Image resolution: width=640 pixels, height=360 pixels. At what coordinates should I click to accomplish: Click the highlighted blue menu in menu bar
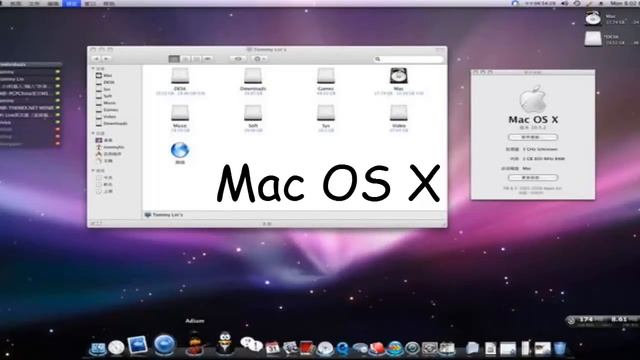71,3
